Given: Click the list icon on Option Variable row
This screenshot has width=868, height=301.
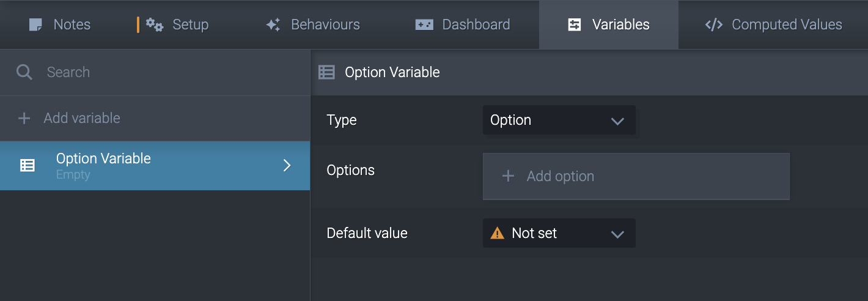Looking at the screenshot, I should click(x=28, y=165).
